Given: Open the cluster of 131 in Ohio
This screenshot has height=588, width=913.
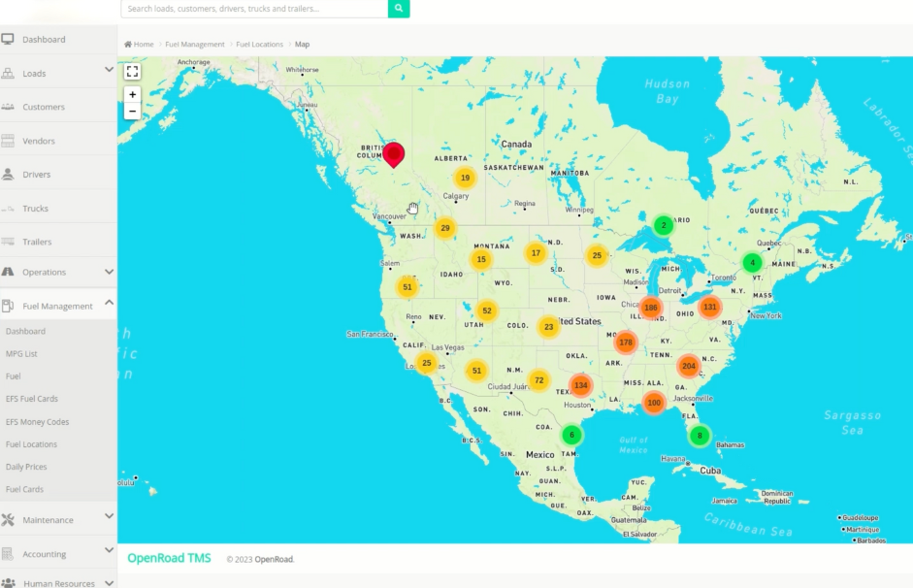Looking at the screenshot, I should click(x=710, y=307).
